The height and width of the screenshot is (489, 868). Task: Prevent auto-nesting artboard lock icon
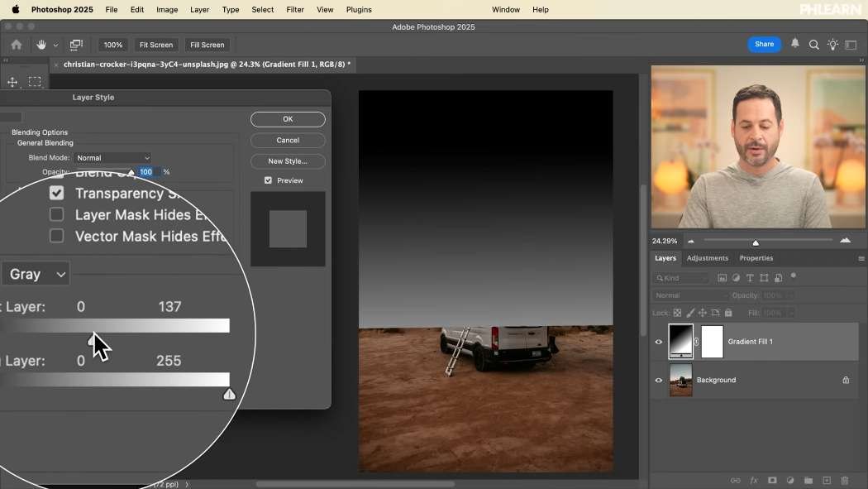click(x=715, y=313)
